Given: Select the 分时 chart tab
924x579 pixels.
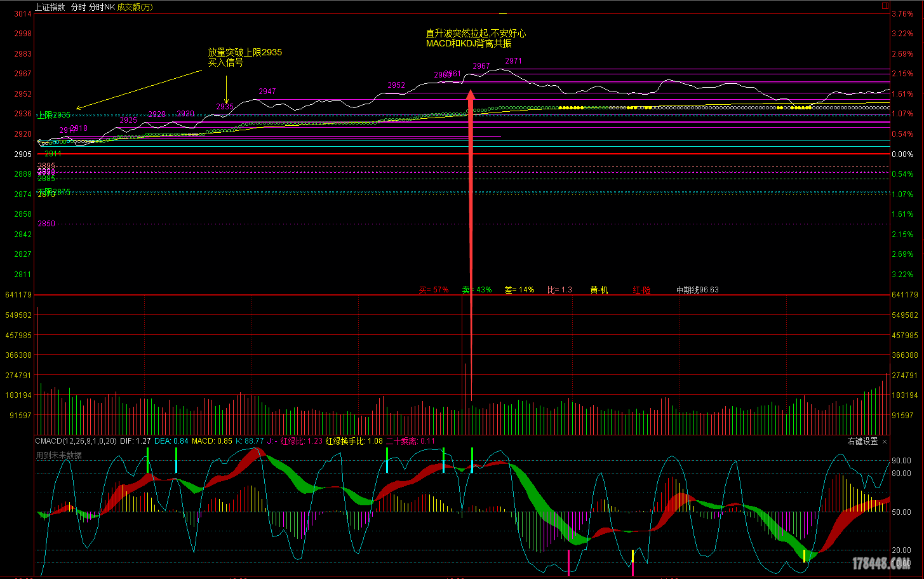Looking at the screenshot, I should pyautogui.click(x=78, y=7).
